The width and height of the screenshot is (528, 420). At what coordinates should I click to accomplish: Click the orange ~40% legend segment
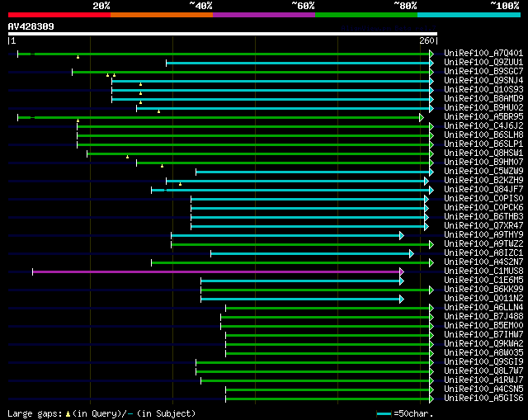[x=162, y=15]
